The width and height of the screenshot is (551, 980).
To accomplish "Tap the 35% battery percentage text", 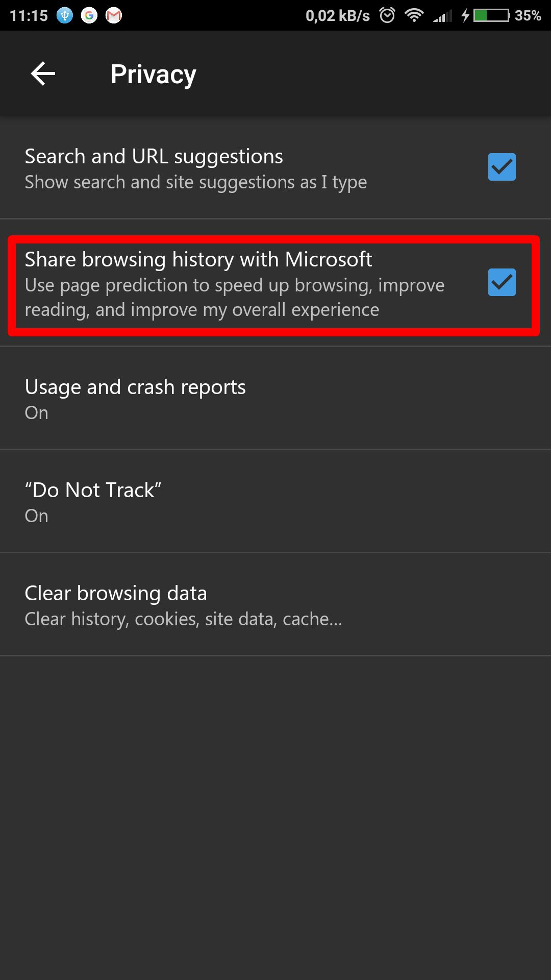I will [x=528, y=15].
